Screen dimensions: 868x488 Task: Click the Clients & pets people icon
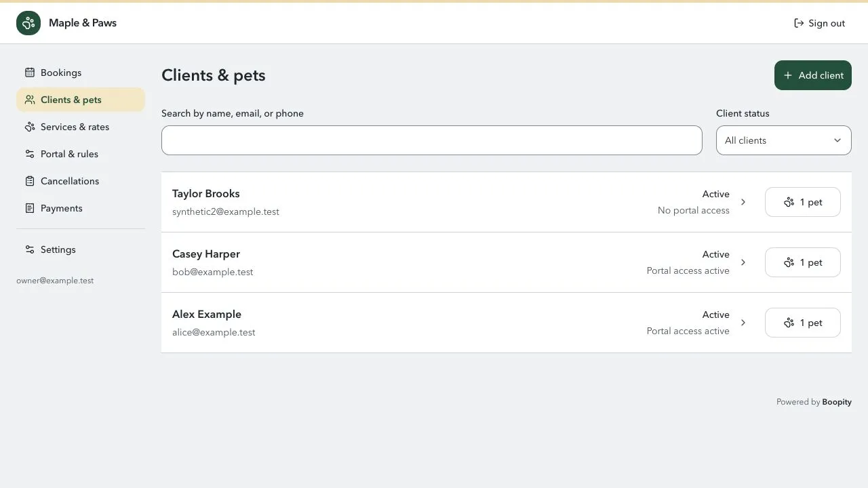point(30,100)
